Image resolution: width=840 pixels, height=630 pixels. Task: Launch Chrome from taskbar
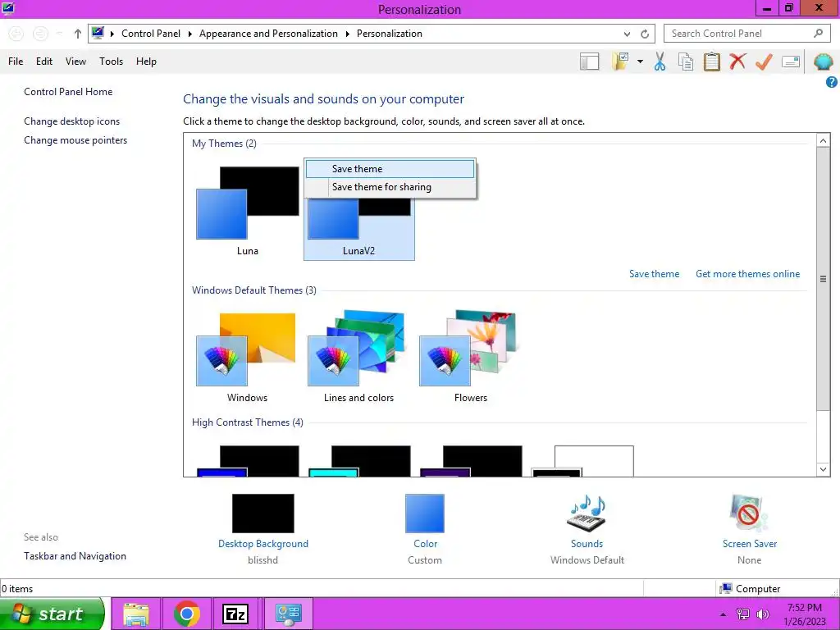(186, 614)
